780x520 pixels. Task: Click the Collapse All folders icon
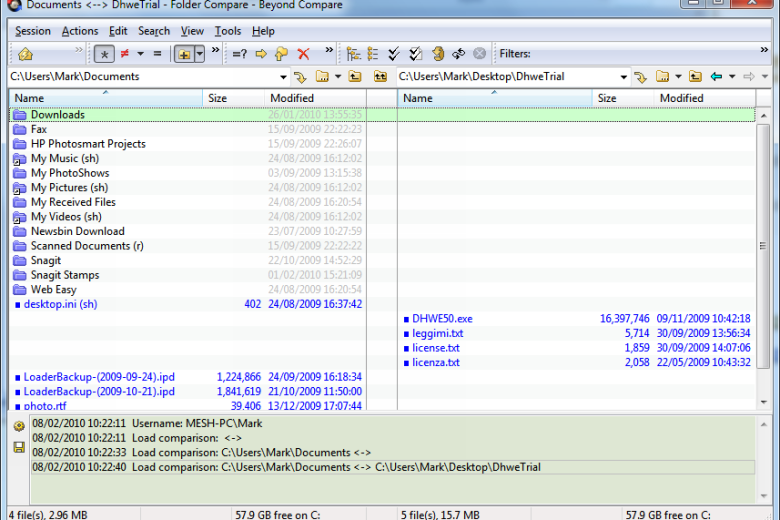click(x=373, y=54)
